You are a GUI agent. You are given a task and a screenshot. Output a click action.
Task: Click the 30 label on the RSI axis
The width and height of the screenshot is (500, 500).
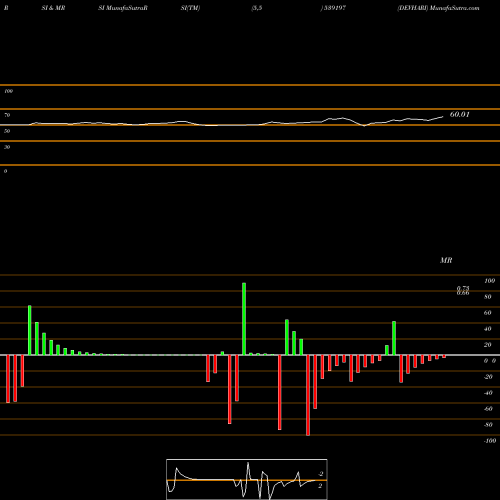(x=7, y=147)
